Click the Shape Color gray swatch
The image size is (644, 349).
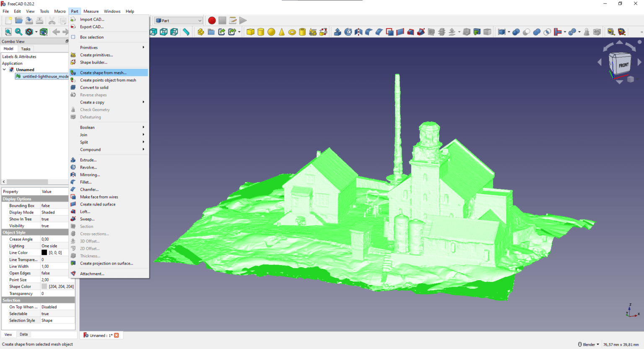[44, 286]
